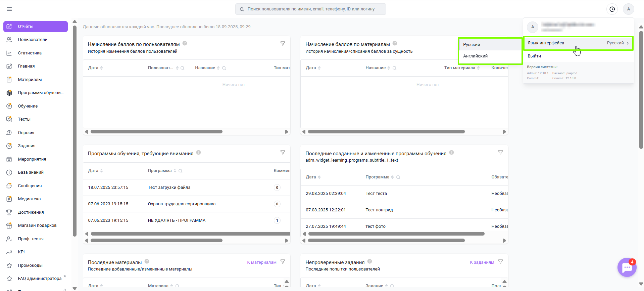The height and width of the screenshot is (291, 644).
Task: Open program Охрана труда для сортировщика
Action: click(x=182, y=204)
